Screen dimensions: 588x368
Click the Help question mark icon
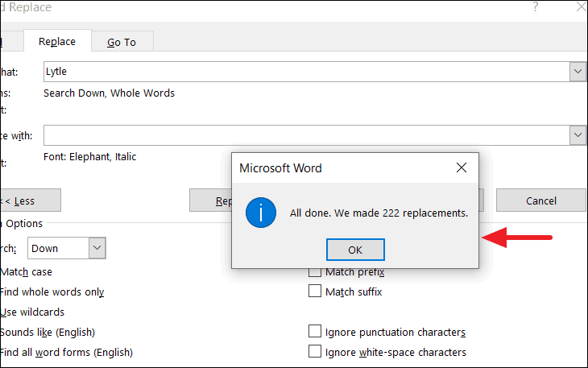536,7
